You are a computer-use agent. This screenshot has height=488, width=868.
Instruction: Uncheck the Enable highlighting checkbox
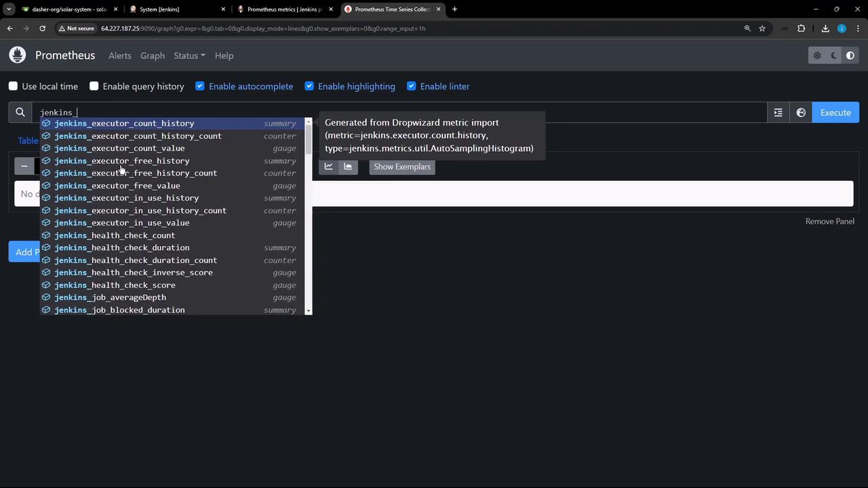[309, 86]
